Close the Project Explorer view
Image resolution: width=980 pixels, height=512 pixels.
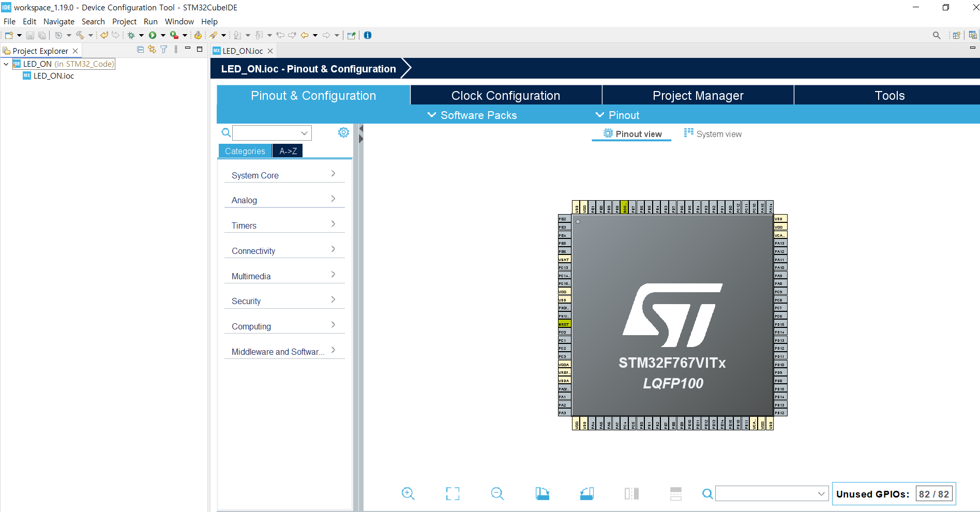[x=75, y=51]
